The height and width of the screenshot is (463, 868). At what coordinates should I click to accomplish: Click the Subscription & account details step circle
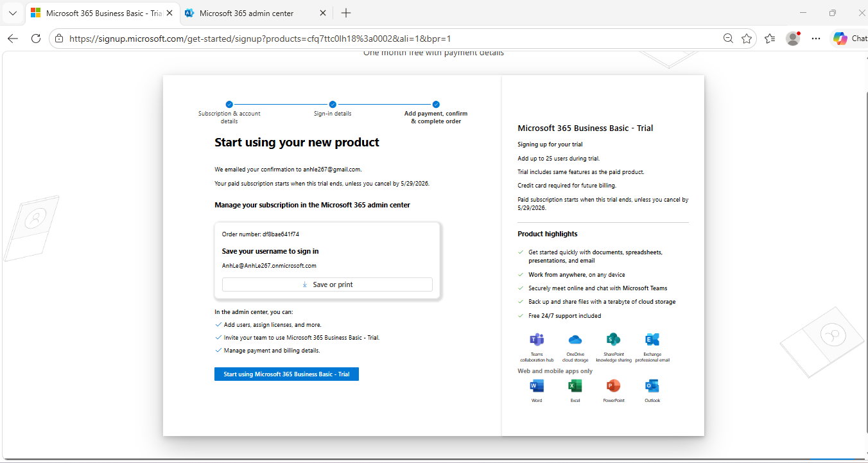[229, 104]
